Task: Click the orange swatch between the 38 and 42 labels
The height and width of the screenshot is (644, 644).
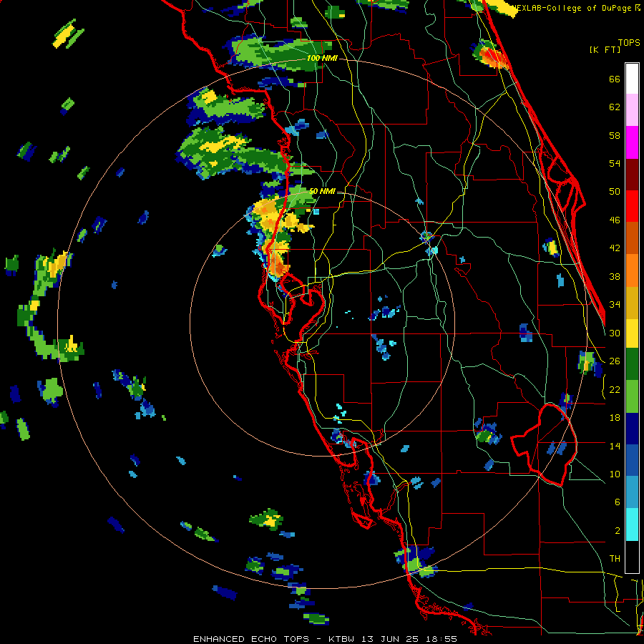Action: pos(632,270)
